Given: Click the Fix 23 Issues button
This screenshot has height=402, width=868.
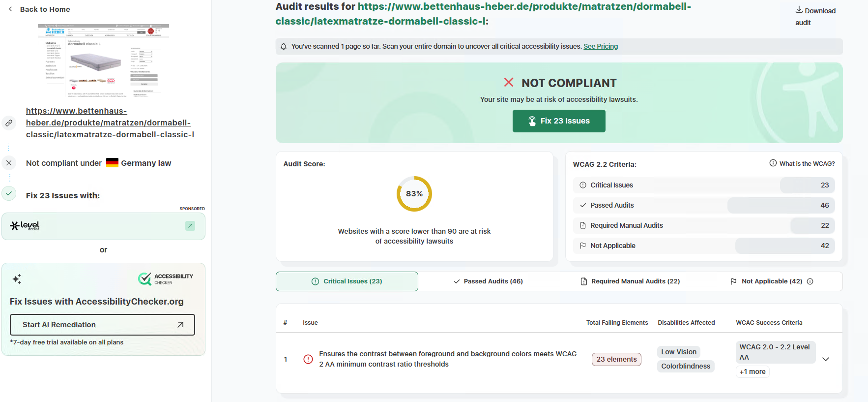Looking at the screenshot, I should pyautogui.click(x=559, y=121).
